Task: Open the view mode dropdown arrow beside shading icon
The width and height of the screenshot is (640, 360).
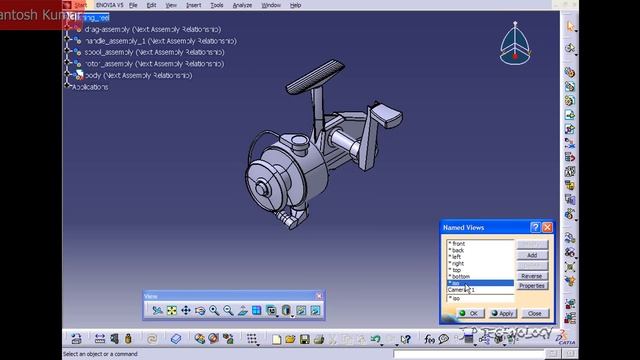Action: pos(292,316)
